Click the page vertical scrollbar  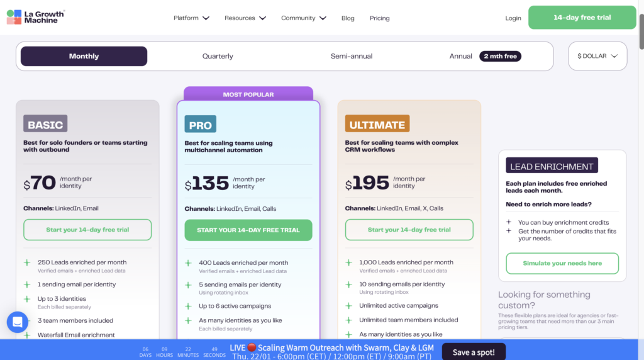[641, 31]
